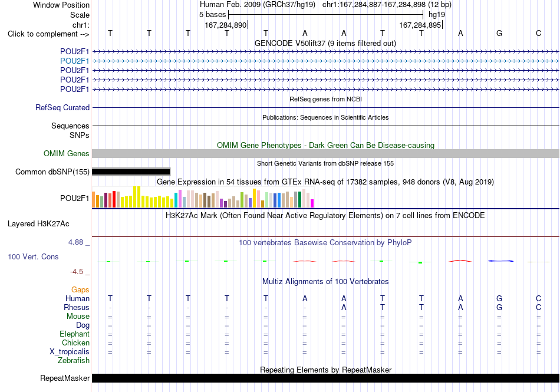Click the '4.88' conservation maximum value
This screenshot has width=560, height=392.
coord(75,242)
